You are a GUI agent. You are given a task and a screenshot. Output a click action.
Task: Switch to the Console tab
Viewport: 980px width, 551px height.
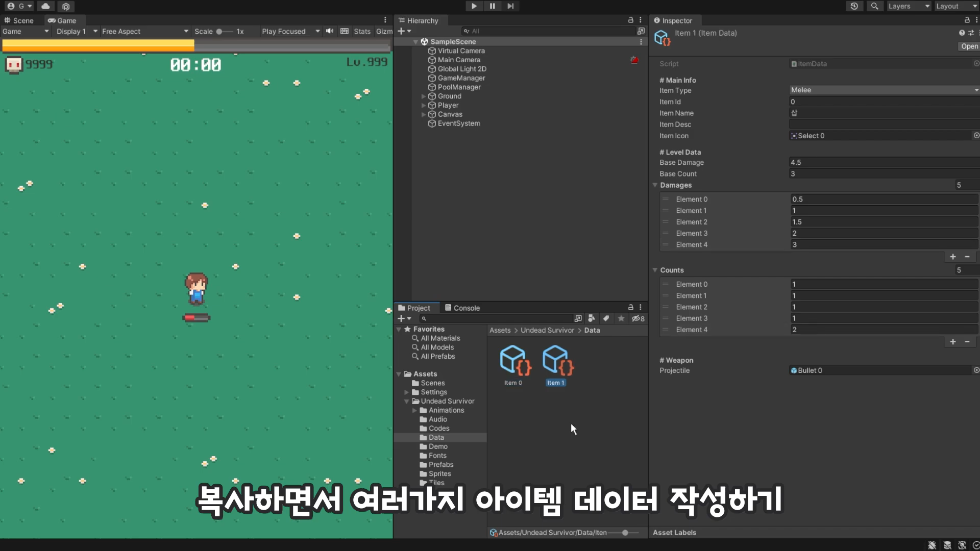462,308
